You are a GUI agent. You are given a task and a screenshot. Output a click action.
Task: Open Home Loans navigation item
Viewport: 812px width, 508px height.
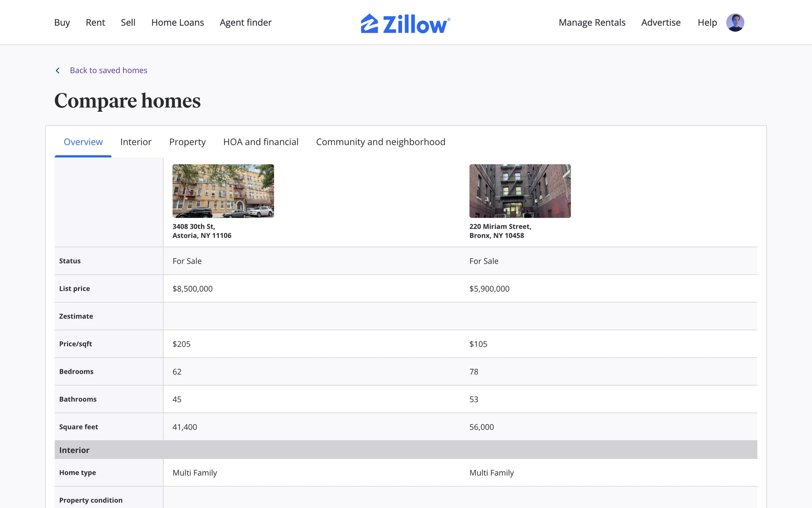[x=177, y=22]
